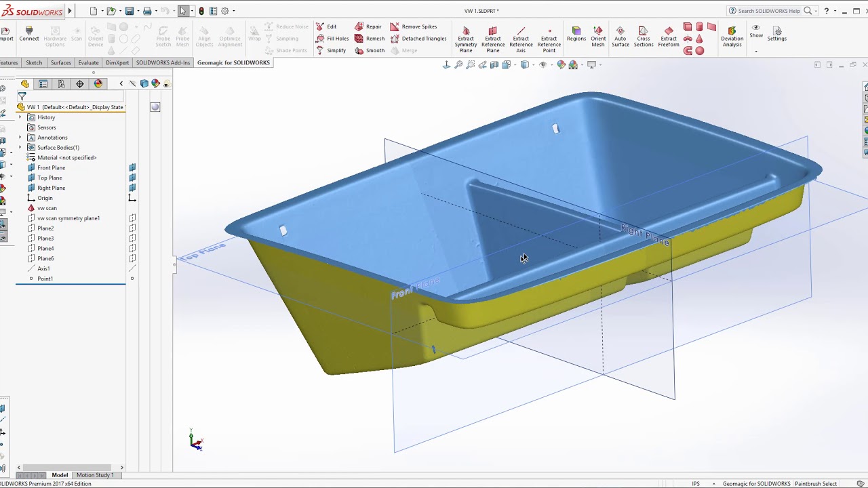Expand the SOLIDWORKS menu arrow
The height and width of the screenshot is (488, 868).
click(x=69, y=11)
